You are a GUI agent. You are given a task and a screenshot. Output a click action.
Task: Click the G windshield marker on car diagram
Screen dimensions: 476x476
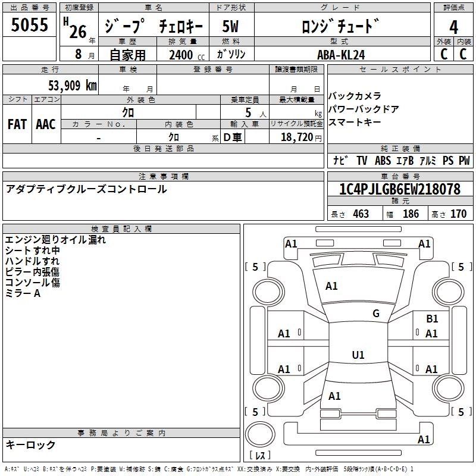click(375, 314)
